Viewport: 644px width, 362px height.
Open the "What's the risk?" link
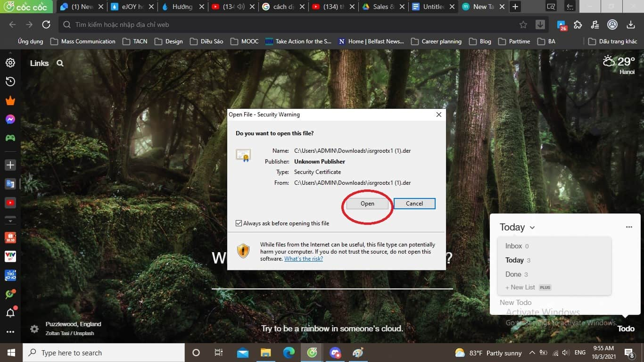[x=303, y=259]
